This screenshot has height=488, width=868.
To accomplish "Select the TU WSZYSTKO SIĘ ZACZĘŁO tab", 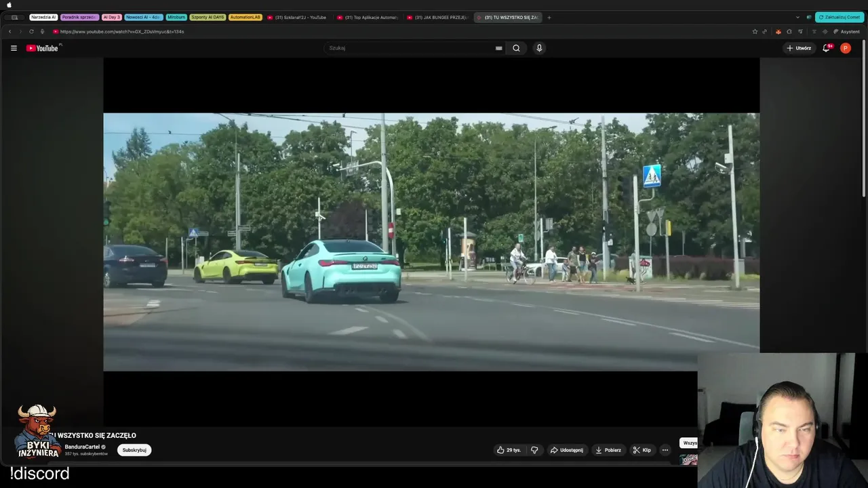I will point(508,17).
